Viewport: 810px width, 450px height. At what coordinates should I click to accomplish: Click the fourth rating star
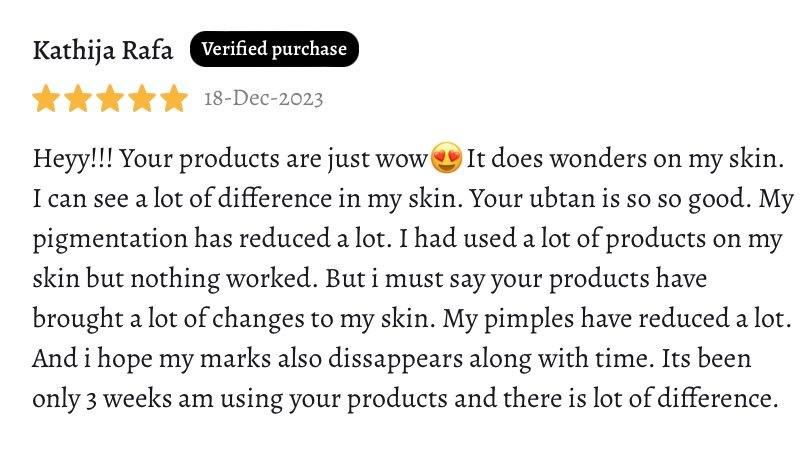pos(142,98)
